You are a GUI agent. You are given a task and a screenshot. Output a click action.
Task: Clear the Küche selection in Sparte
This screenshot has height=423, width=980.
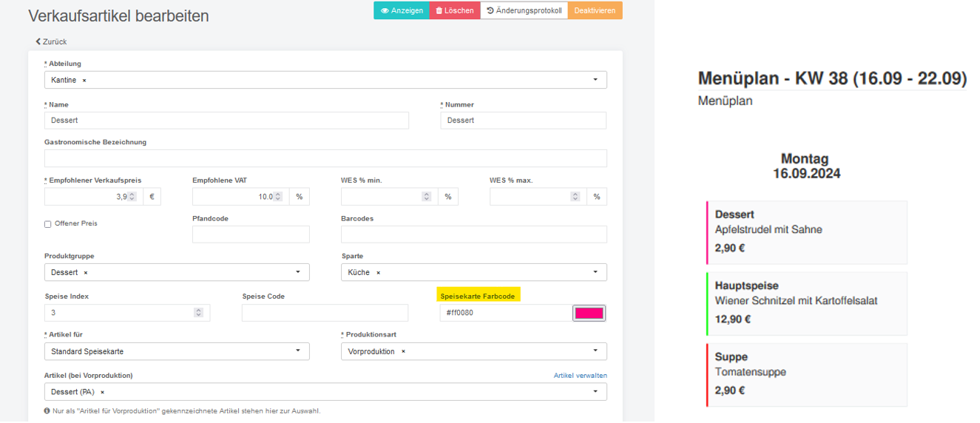click(378, 272)
